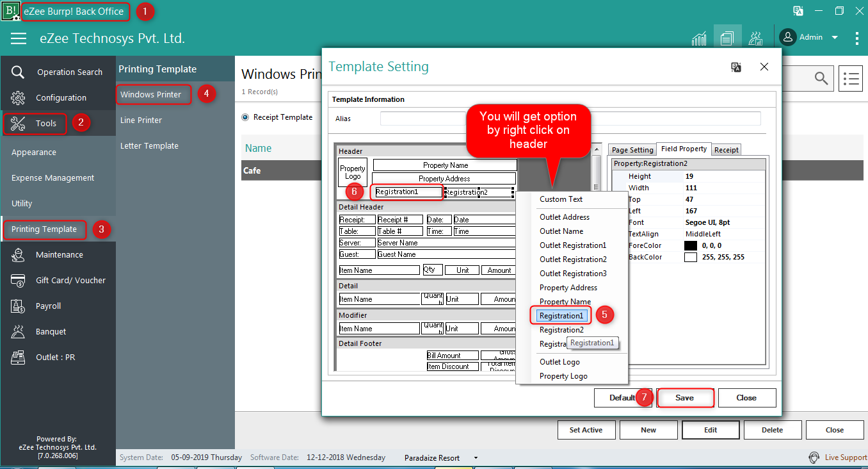Click the Operation Search magnifier icon
This screenshot has width=868, height=469.
(18, 72)
